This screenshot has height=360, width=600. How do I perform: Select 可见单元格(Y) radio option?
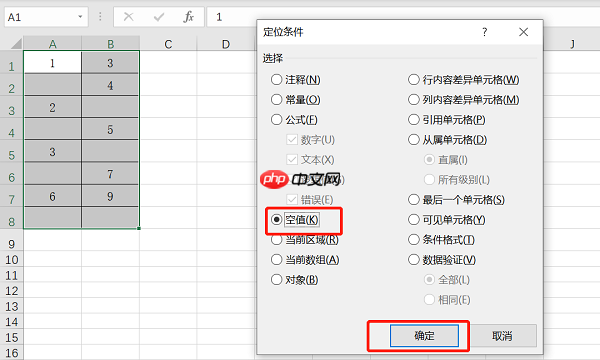point(447,220)
